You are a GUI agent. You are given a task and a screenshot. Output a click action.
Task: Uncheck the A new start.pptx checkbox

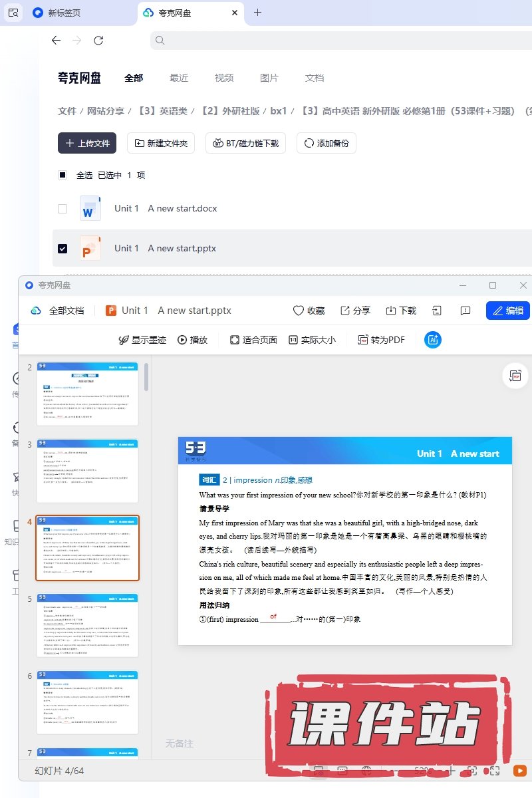coord(63,248)
